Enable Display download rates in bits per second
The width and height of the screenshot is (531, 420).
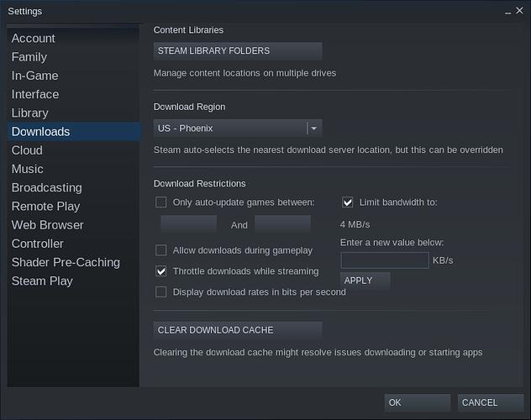pos(160,291)
